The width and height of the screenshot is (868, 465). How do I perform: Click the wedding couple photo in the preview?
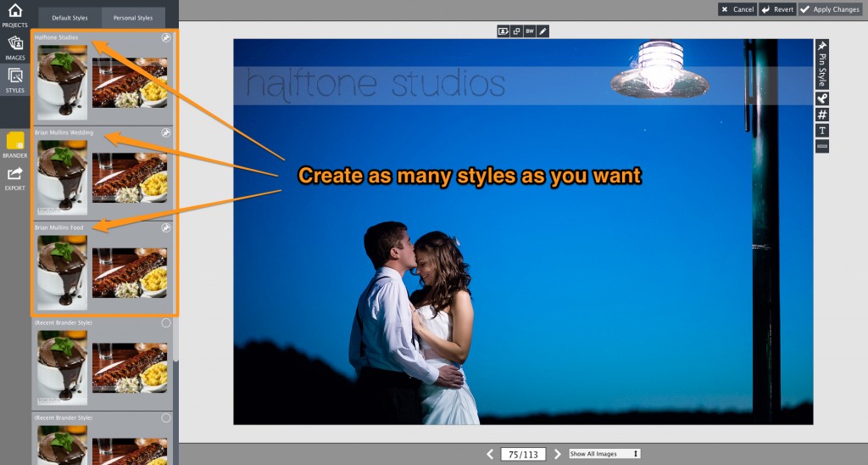[x=523, y=232]
